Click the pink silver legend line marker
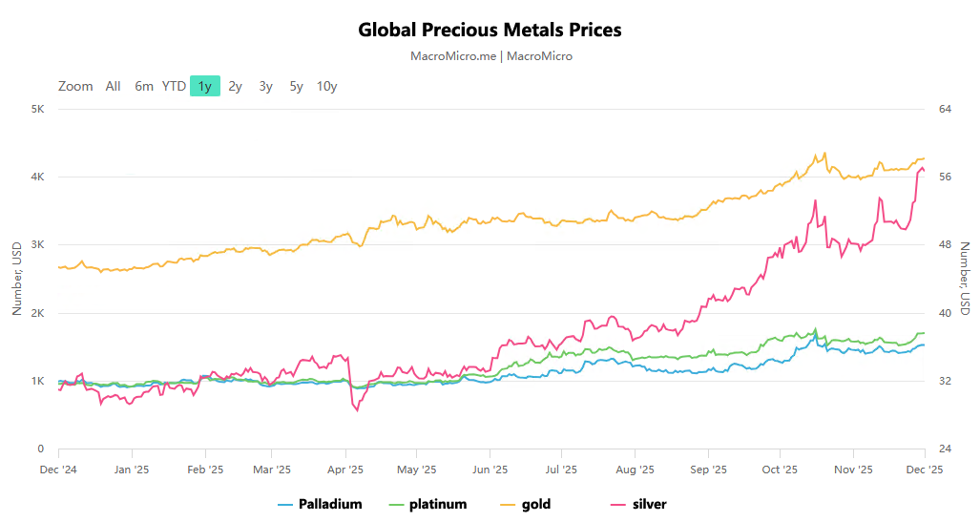The image size is (980, 522). pyautogui.click(x=617, y=504)
